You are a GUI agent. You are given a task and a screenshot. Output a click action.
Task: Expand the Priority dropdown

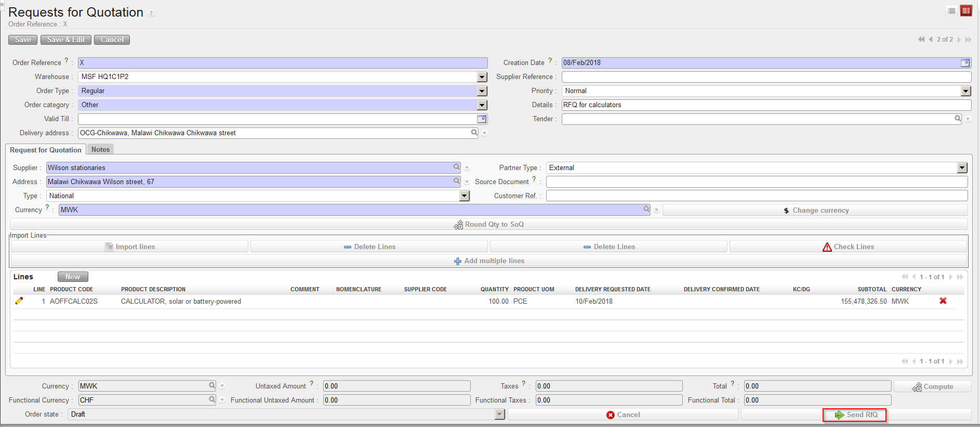965,91
